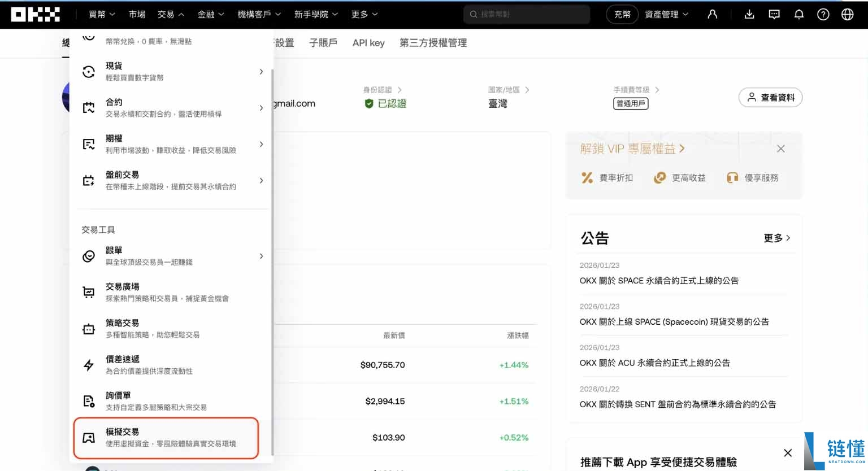Click the 盤前交易 icon
Screen dimensions: 868x471
(89, 180)
